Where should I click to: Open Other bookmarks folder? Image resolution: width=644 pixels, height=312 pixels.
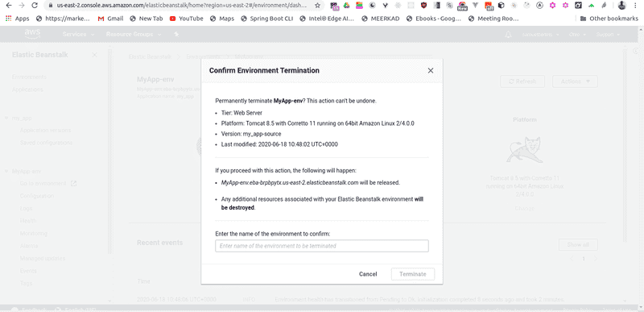click(x=609, y=19)
